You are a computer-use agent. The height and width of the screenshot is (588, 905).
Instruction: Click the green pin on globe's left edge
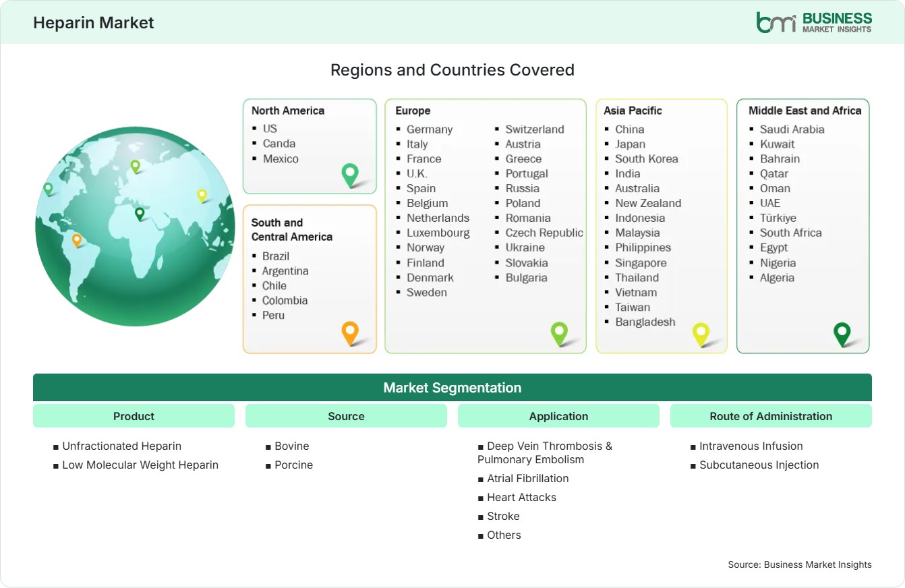tap(48, 189)
